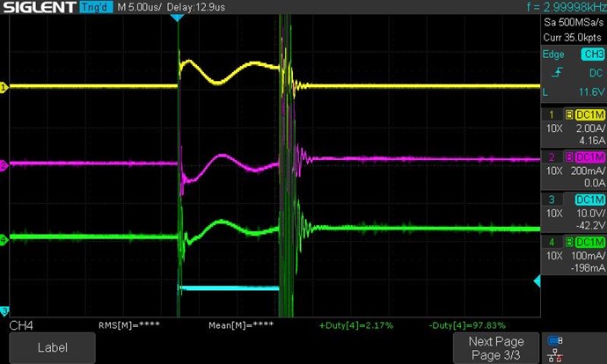Open channel 4 info box
This screenshot has height=364, width=607.
574,255
